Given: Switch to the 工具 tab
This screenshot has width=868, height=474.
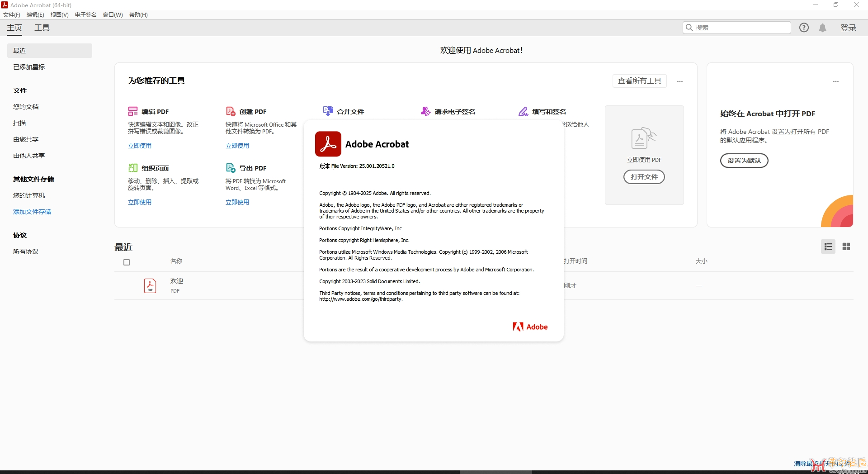Looking at the screenshot, I should pos(42,28).
